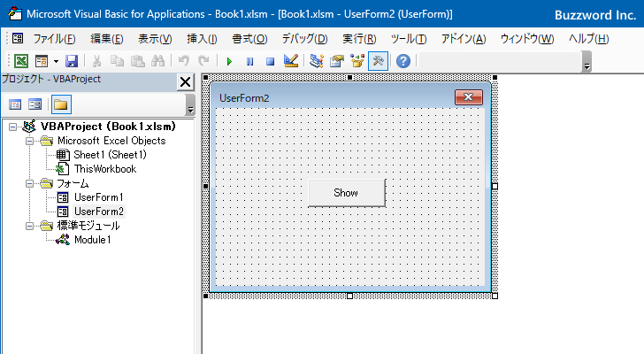644x354 pixels.
Task: Collapse the VBAProject (Book1.xlsm) node
Action: tap(13, 127)
